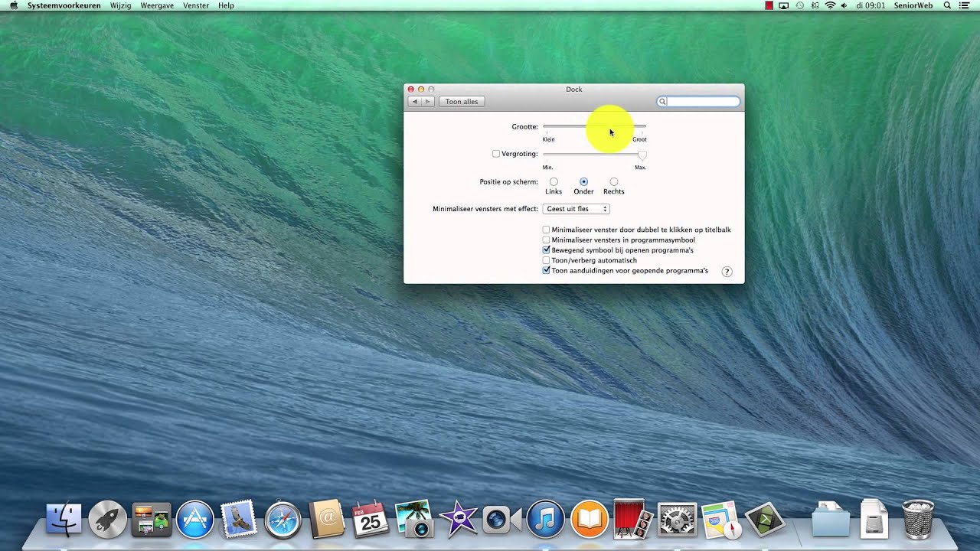This screenshot has height=551, width=980.
Task: Launch iPhoto from the Dock
Action: tap(414, 519)
